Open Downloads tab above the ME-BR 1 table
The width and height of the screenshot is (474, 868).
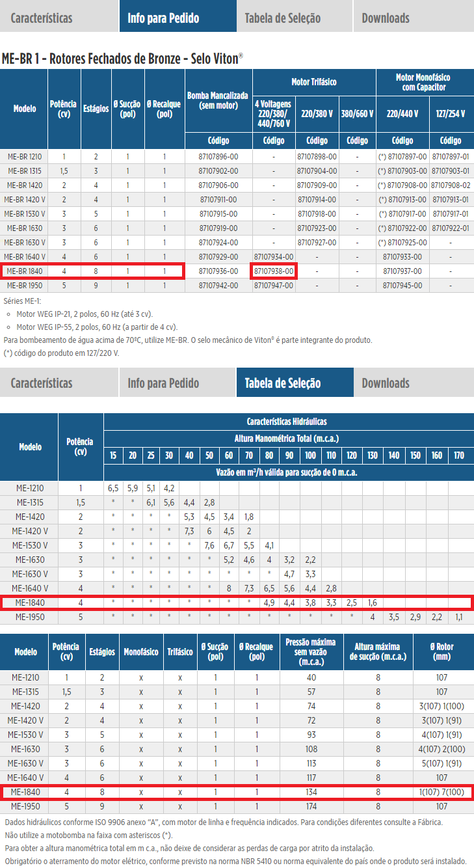[386, 18]
